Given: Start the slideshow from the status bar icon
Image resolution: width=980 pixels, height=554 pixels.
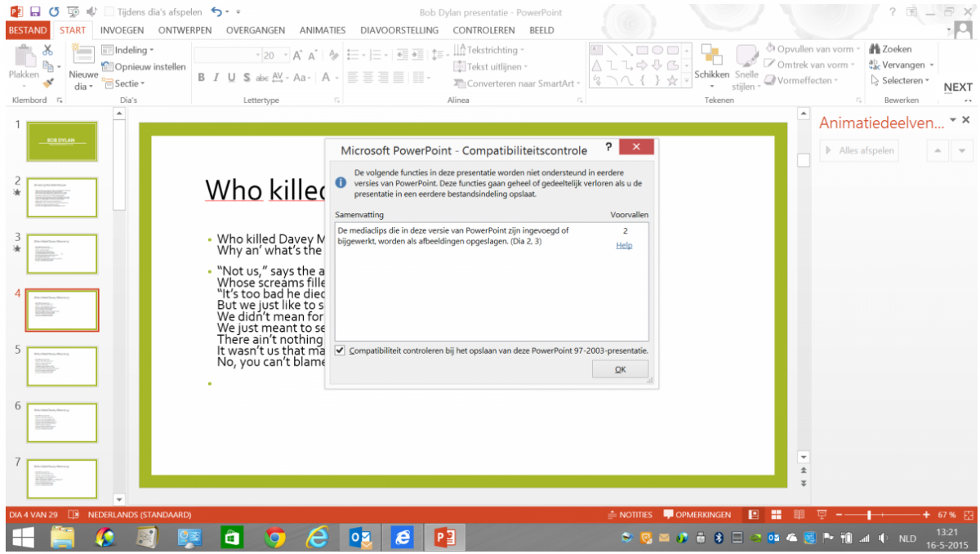Looking at the screenshot, I should (822, 515).
